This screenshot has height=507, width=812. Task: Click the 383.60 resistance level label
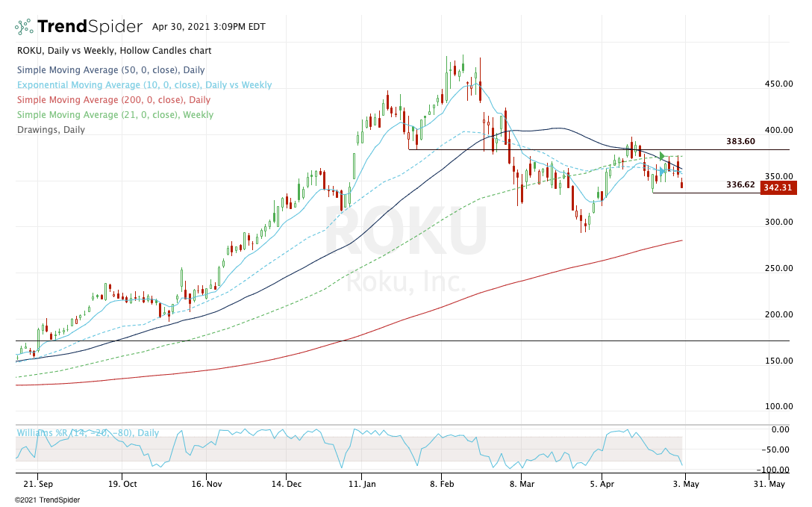(x=740, y=141)
